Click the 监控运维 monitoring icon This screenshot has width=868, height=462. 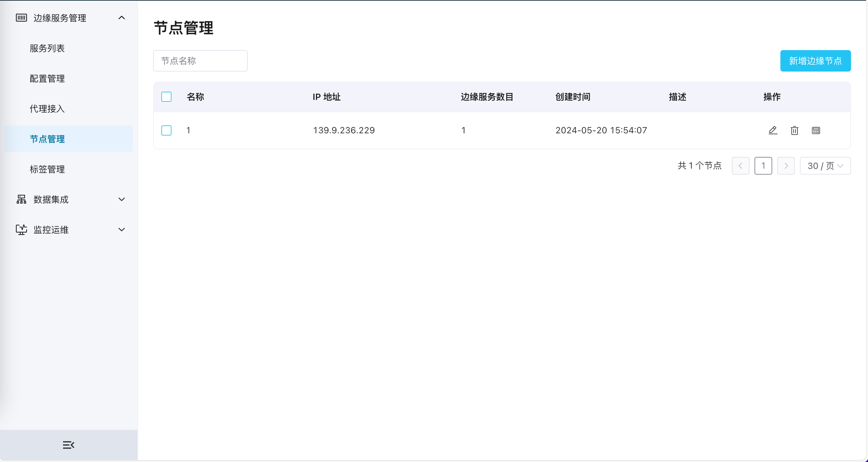point(21,229)
